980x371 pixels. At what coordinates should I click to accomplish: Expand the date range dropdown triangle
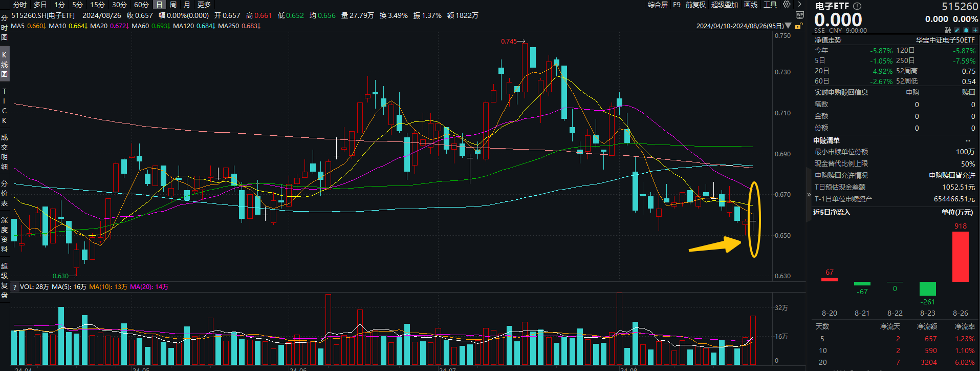tap(788, 26)
